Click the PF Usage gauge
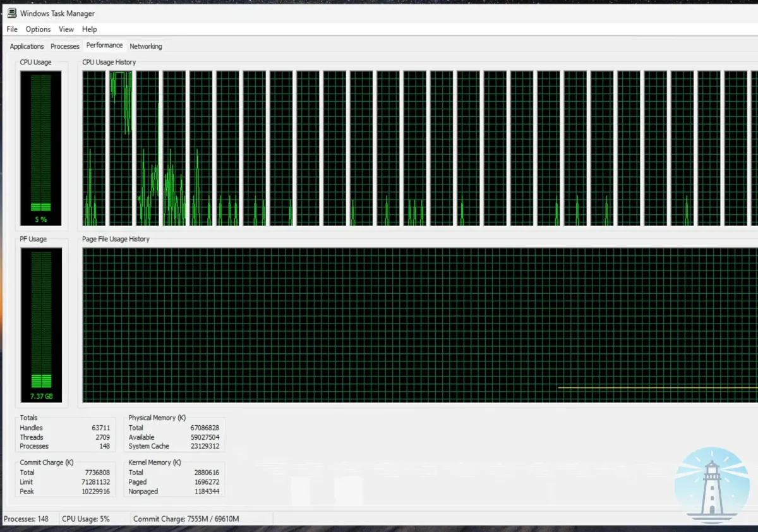Screen dimensions: 758x532 tap(41, 322)
